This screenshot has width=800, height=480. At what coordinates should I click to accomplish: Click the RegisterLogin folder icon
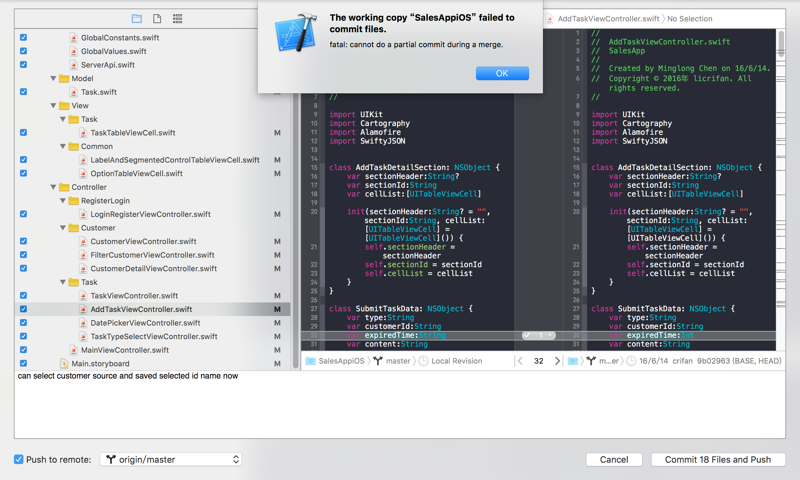[74, 201]
